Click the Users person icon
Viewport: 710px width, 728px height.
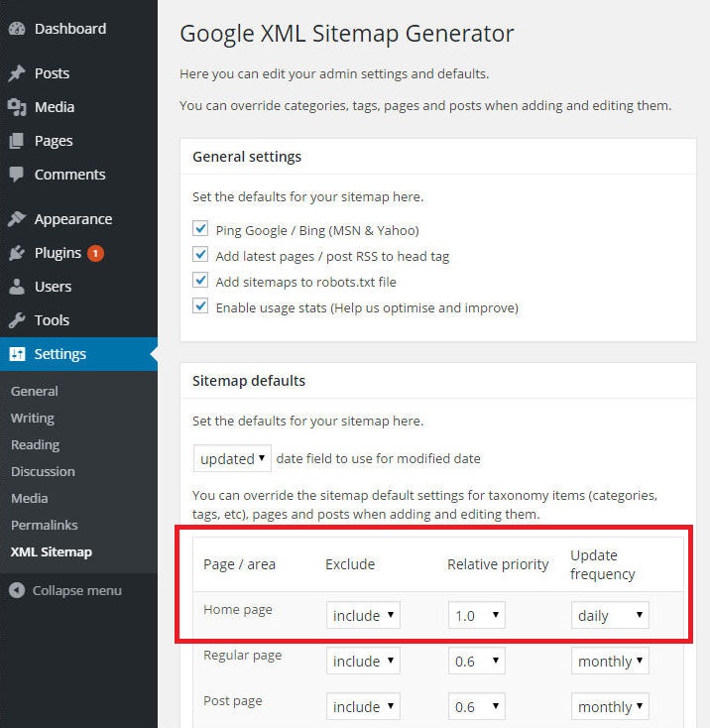pos(17,287)
